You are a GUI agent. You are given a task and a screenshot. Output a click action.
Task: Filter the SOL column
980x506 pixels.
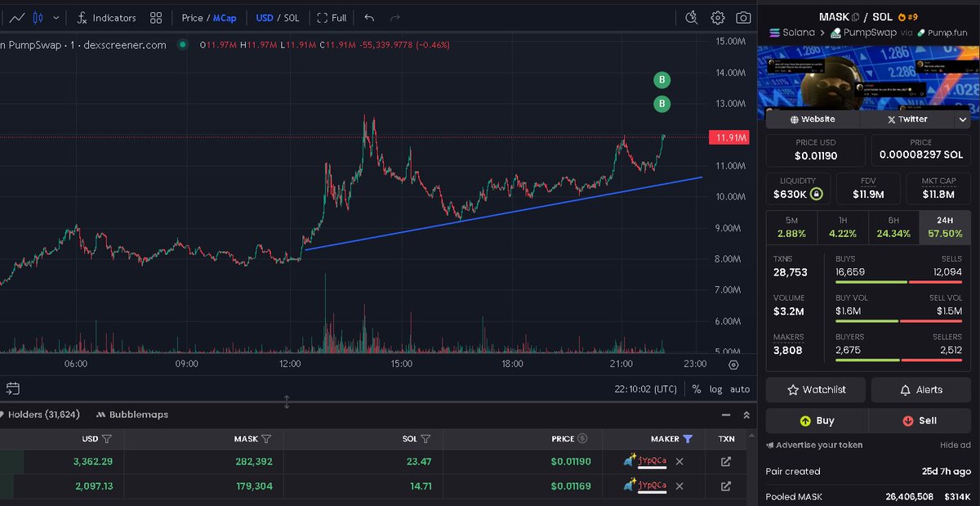(x=425, y=439)
